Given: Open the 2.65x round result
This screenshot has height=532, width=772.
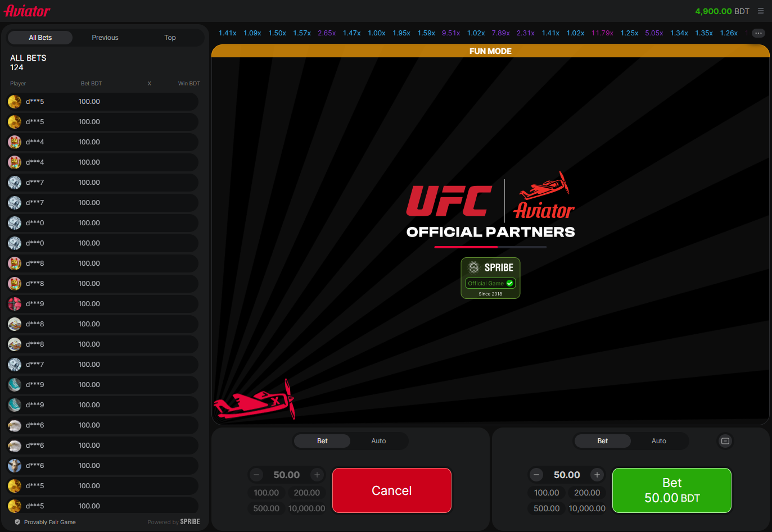Looking at the screenshot, I should (327, 33).
